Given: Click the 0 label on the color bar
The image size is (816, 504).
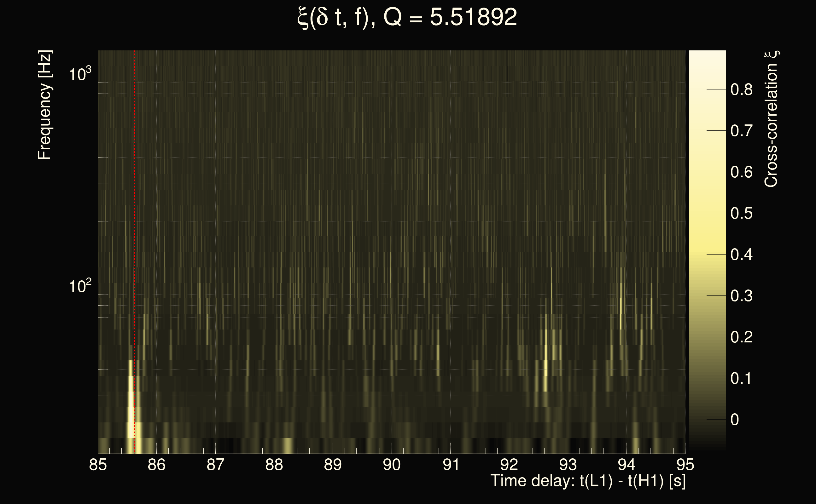Looking at the screenshot, I should [x=735, y=420].
